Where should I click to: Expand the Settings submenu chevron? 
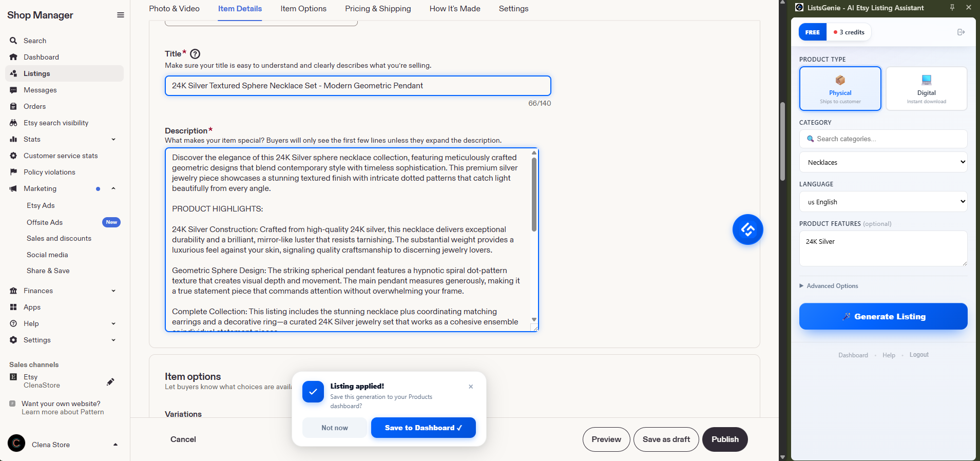pyautogui.click(x=113, y=340)
